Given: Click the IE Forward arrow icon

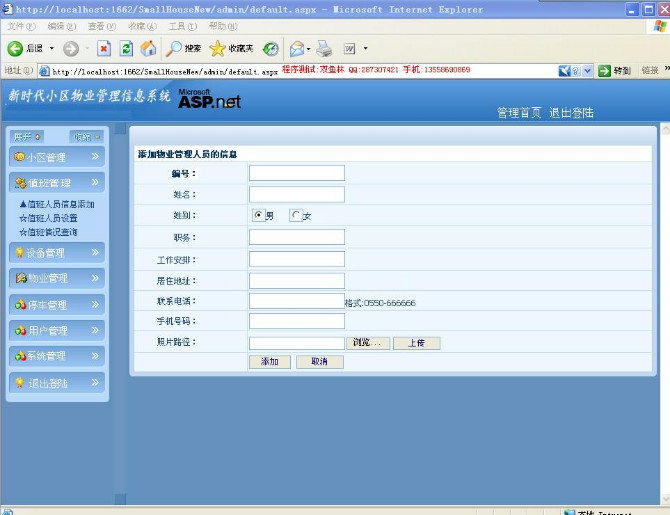Looking at the screenshot, I should [x=71, y=48].
